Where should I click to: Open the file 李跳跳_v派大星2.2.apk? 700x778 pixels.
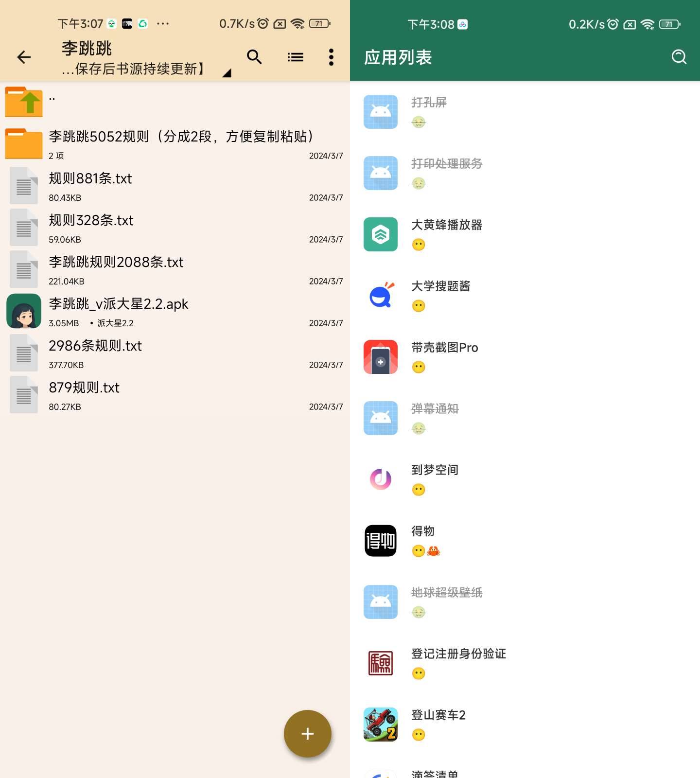point(119,304)
